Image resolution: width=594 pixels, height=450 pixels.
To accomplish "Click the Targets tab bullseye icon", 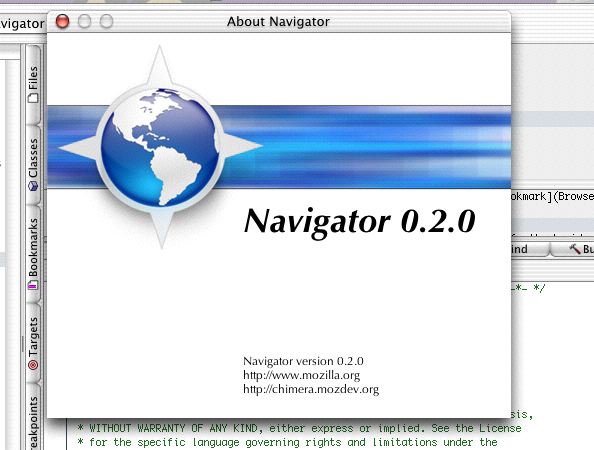I will click(33, 365).
